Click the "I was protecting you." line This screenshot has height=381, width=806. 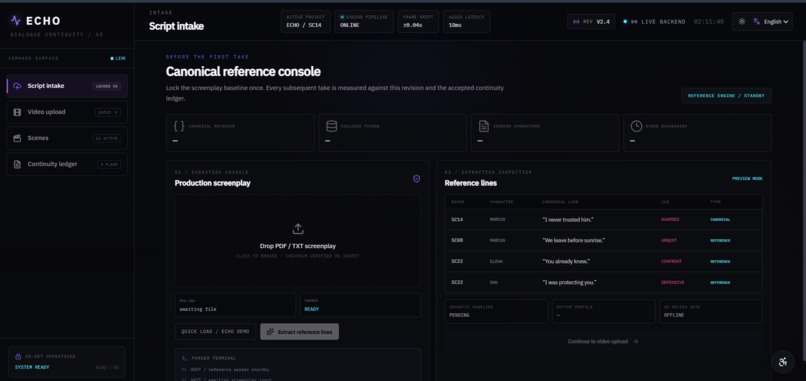570,282
